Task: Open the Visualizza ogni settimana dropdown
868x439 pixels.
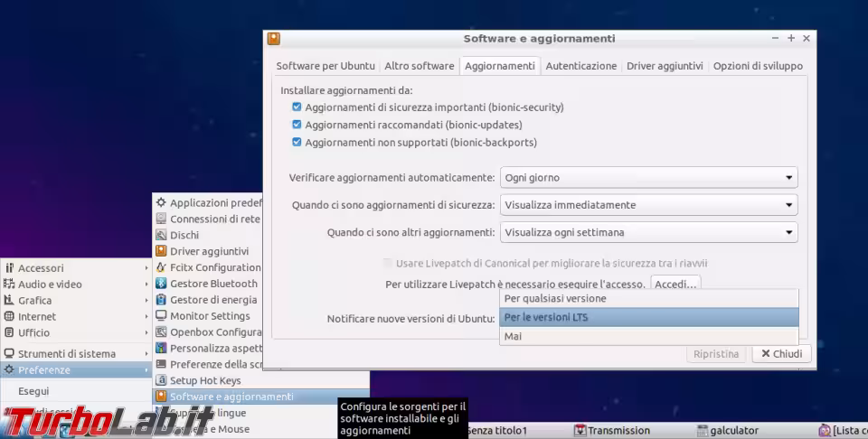Action: click(x=649, y=232)
